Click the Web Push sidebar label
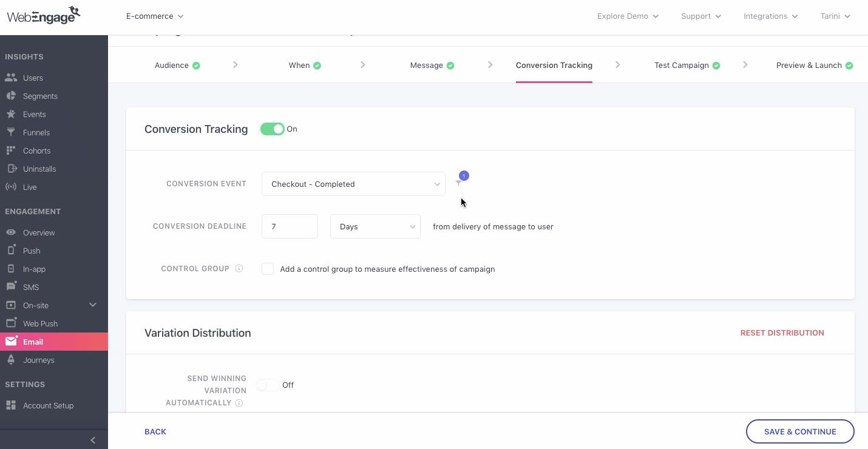The width and height of the screenshot is (868, 449). (x=41, y=323)
